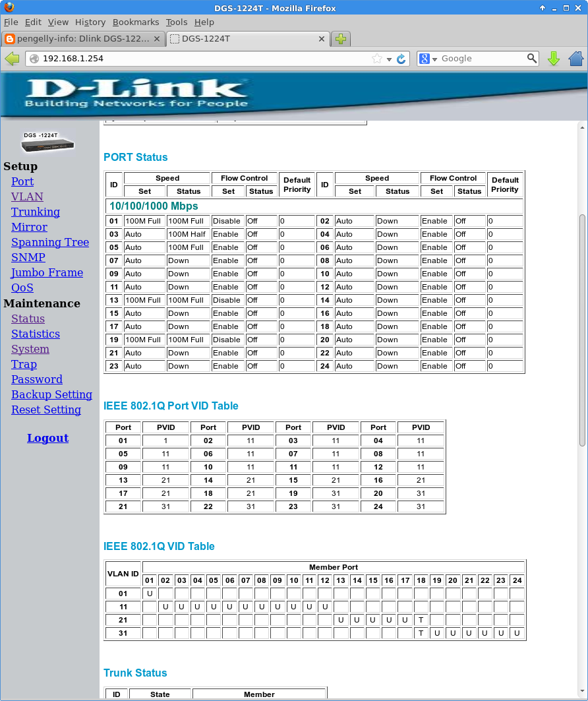This screenshot has width=588, height=701.
Task: Click the 10/100/1000 Mbps table label
Action: (154, 206)
